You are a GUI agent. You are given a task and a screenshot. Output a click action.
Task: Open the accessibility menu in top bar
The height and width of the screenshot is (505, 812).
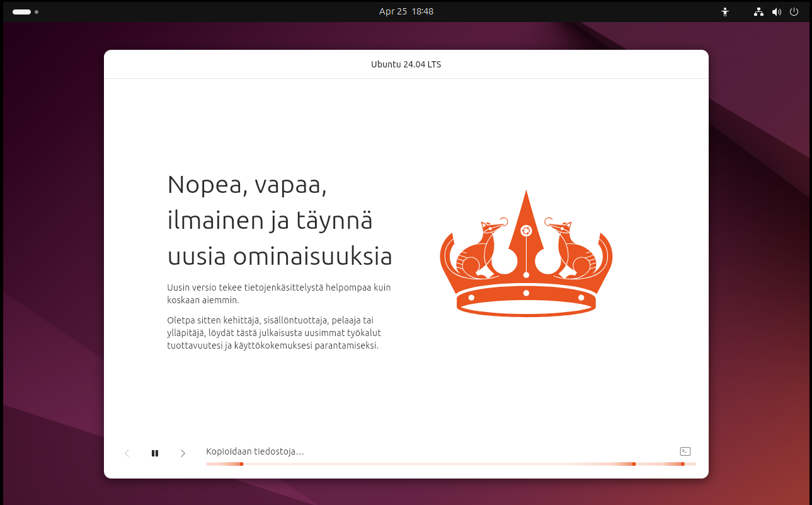pos(725,11)
